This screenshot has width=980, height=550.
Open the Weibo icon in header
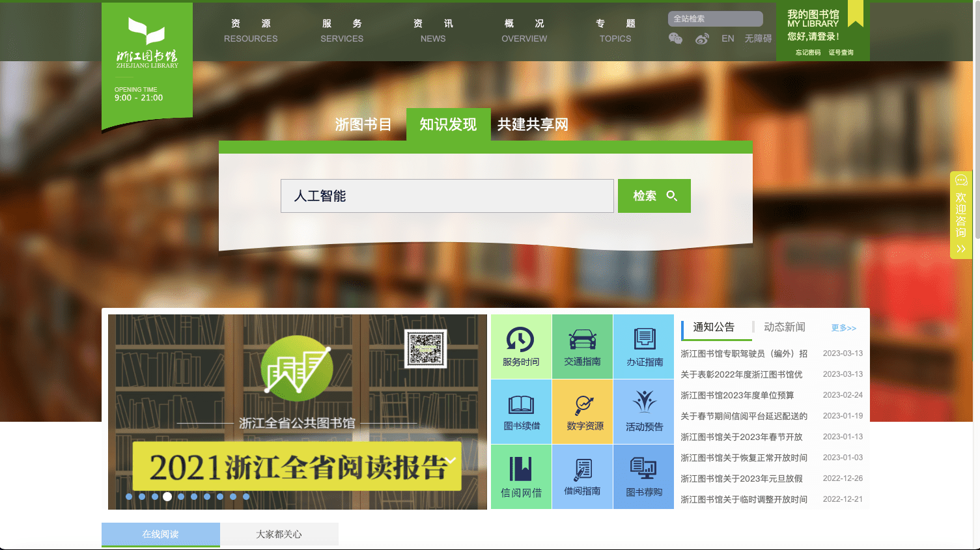[702, 38]
